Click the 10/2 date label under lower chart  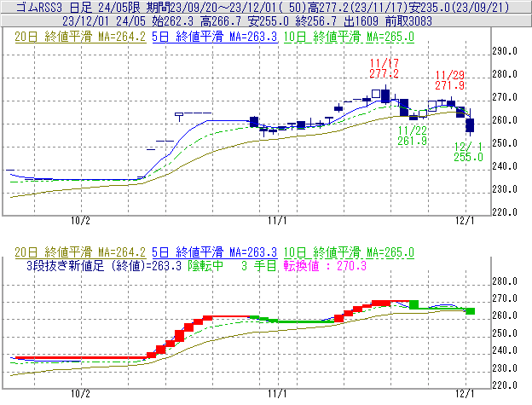[80, 394]
